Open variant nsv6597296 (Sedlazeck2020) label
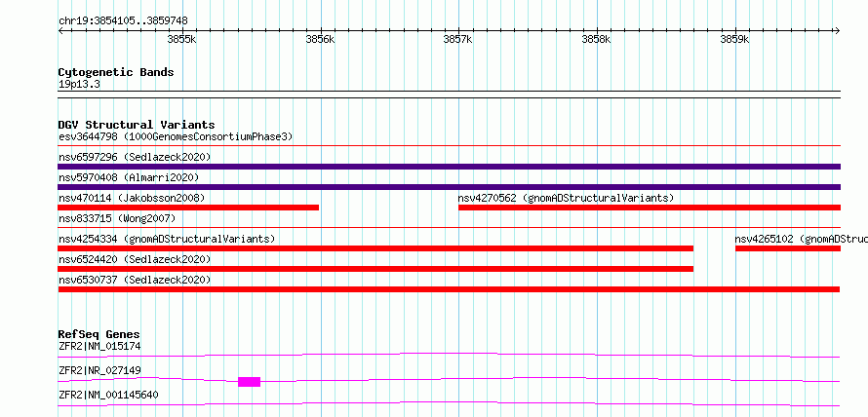868x417 pixels. [135, 157]
